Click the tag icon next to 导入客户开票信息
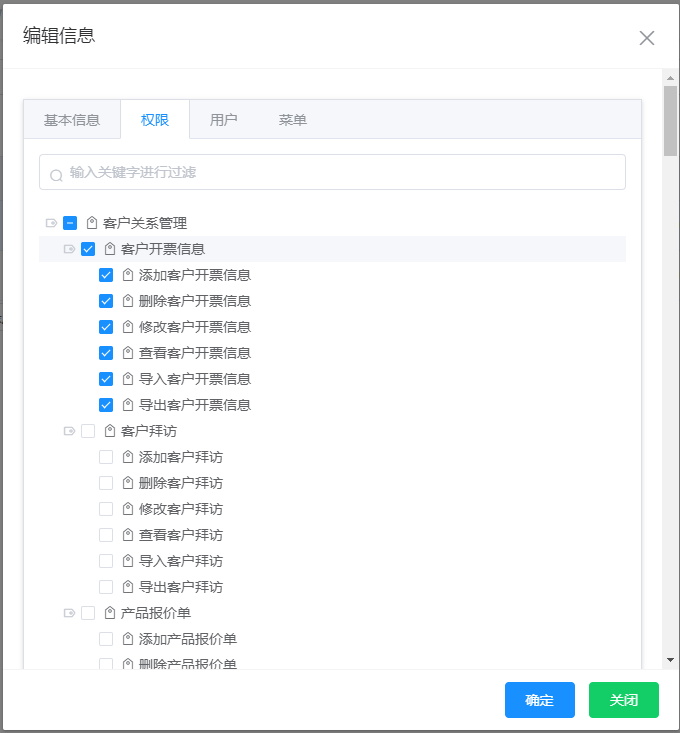This screenshot has width=680, height=733. tap(128, 379)
